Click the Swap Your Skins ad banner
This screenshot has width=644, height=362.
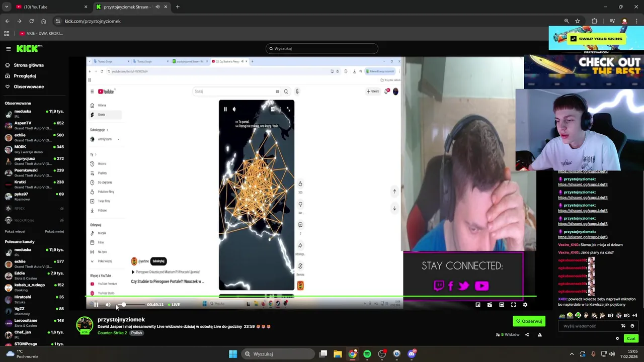pyautogui.click(x=596, y=39)
